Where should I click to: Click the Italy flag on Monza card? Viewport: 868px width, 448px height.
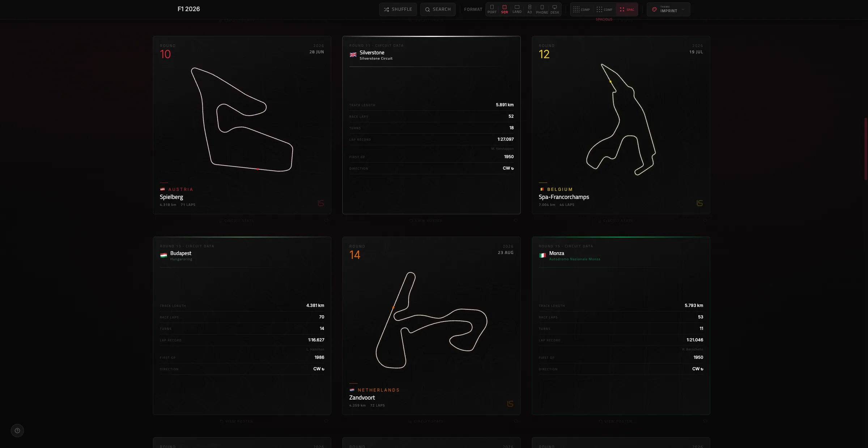[542, 256]
